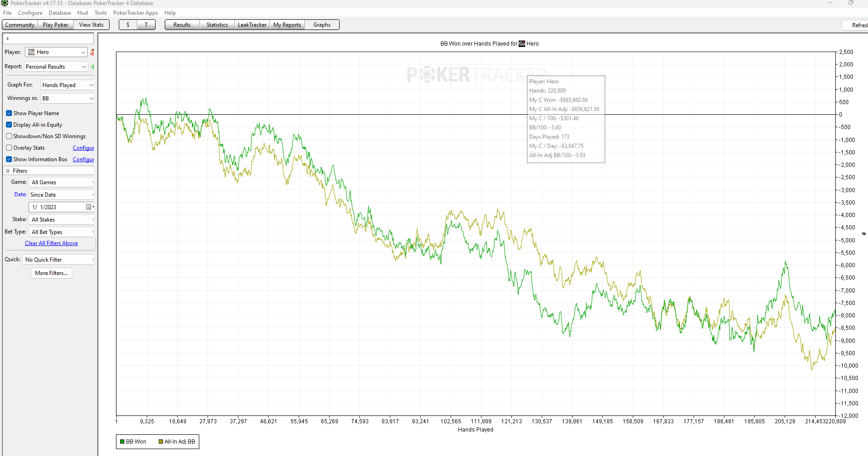Open the Game filter dropdown

pyautogui.click(x=62, y=182)
